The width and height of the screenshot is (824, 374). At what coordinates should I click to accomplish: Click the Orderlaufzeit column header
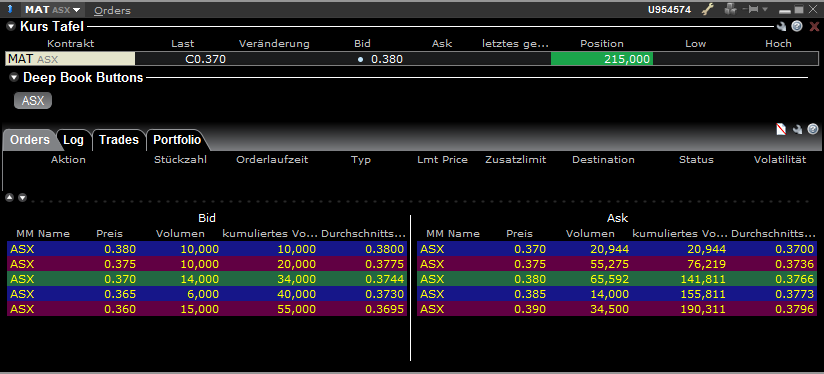[x=272, y=160]
